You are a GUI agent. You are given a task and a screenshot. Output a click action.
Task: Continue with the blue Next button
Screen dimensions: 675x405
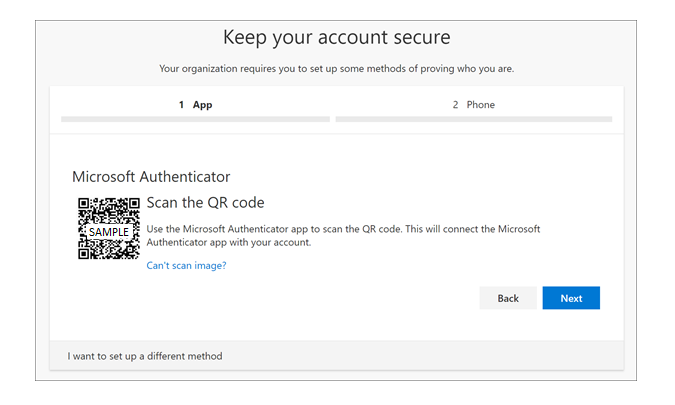pyautogui.click(x=571, y=298)
